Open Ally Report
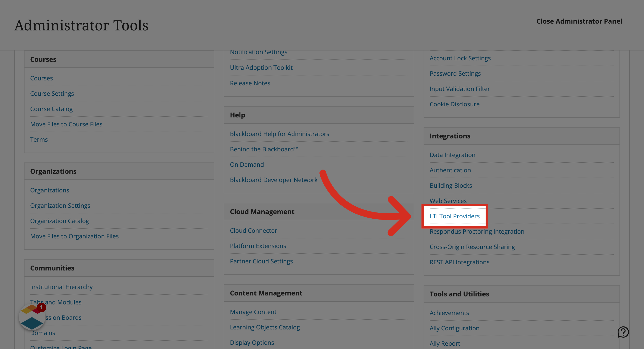This screenshot has width=644, height=349. point(445,344)
